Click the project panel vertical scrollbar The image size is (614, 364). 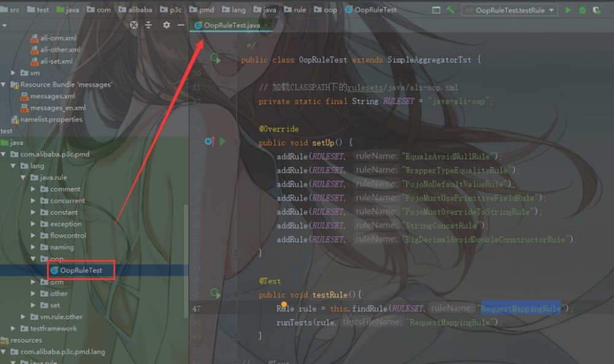pos(185,261)
